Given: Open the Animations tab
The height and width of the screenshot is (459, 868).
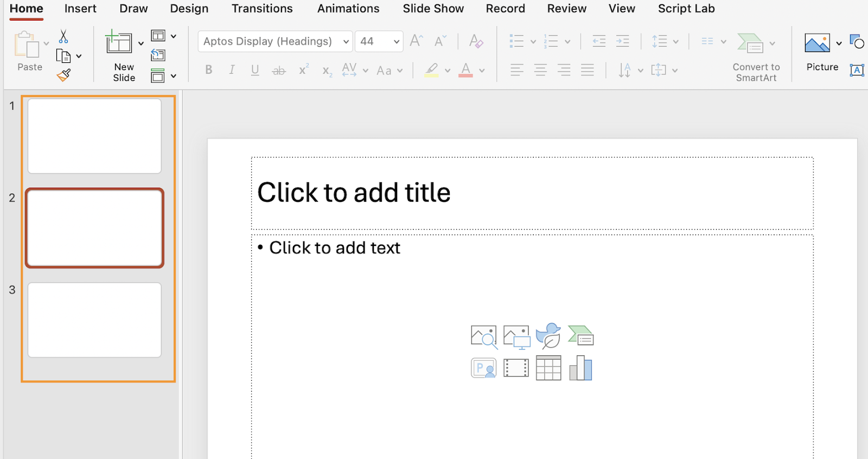Looking at the screenshot, I should coord(348,9).
